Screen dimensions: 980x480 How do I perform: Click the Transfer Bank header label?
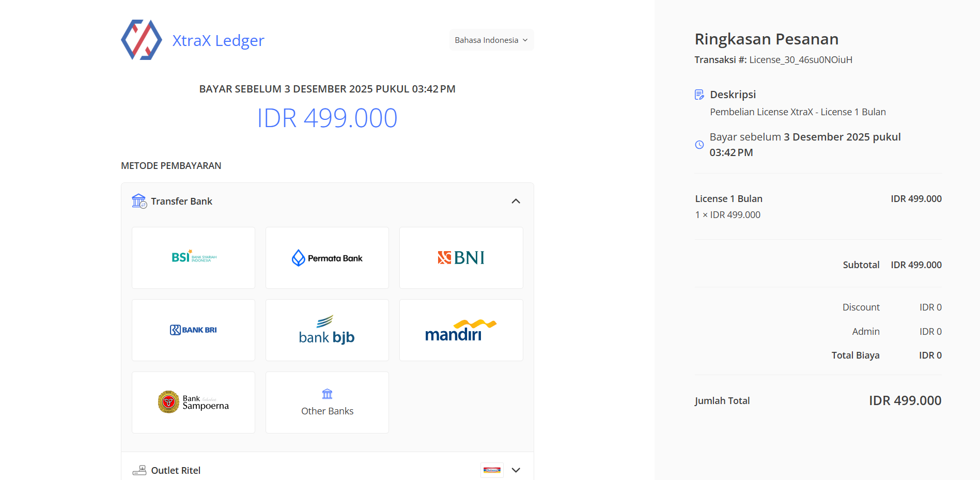tap(181, 202)
